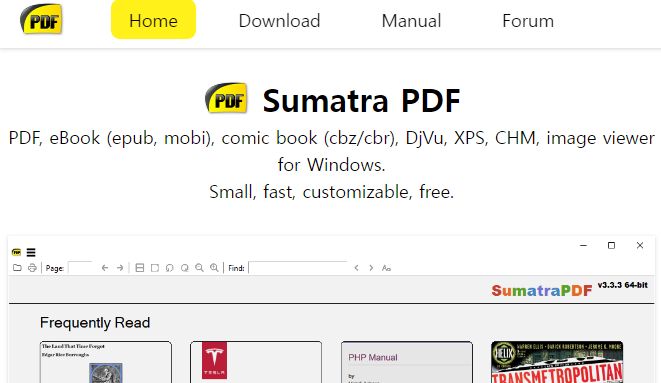Click the Print icon in the toolbar

(32, 268)
